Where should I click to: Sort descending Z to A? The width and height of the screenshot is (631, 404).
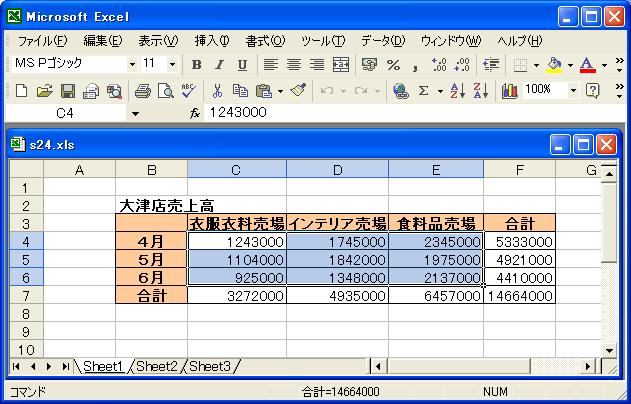point(480,91)
